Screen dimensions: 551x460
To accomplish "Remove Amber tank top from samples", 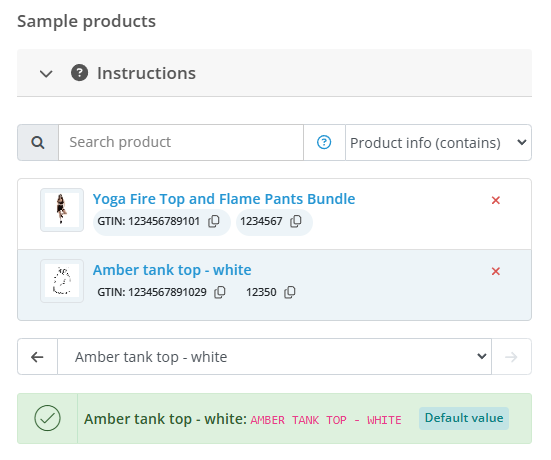I will [x=495, y=271].
